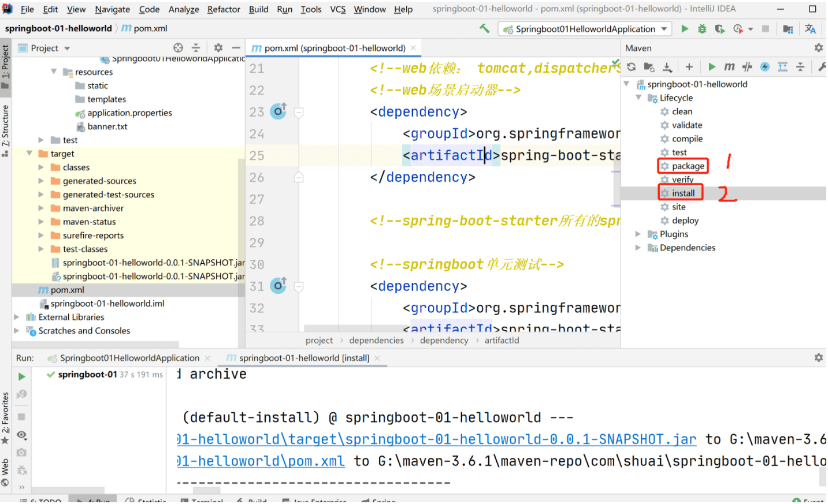Toggle Offline Mode in Maven toolbar
This screenshot has width=828, height=504.
(x=747, y=67)
